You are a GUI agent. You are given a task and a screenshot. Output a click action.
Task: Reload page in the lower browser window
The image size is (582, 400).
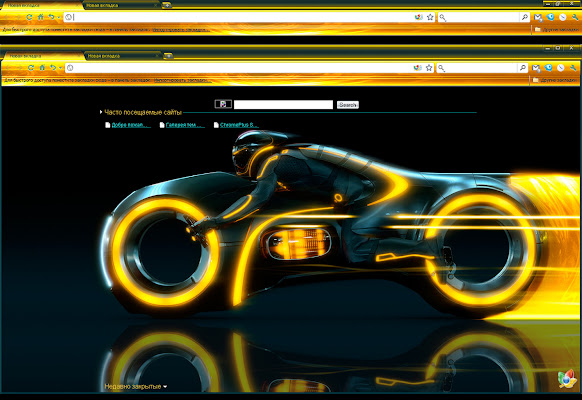tap(31, 68)
